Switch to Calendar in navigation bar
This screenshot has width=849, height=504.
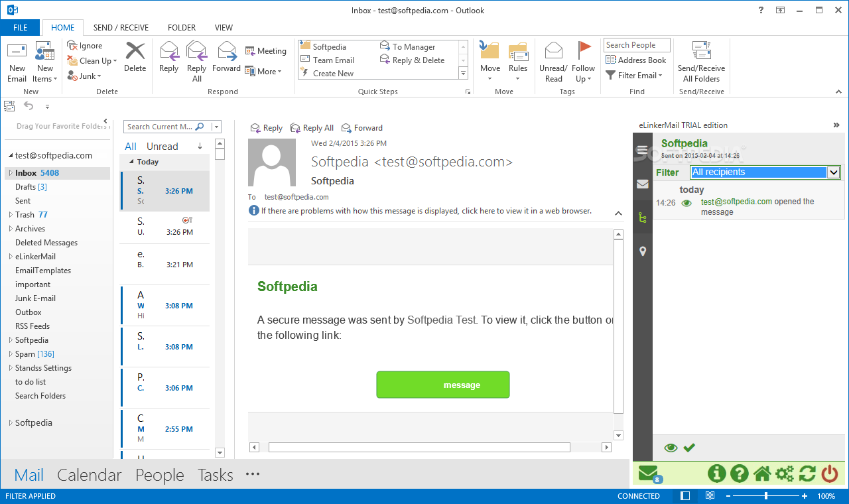(x=90, y=475)
